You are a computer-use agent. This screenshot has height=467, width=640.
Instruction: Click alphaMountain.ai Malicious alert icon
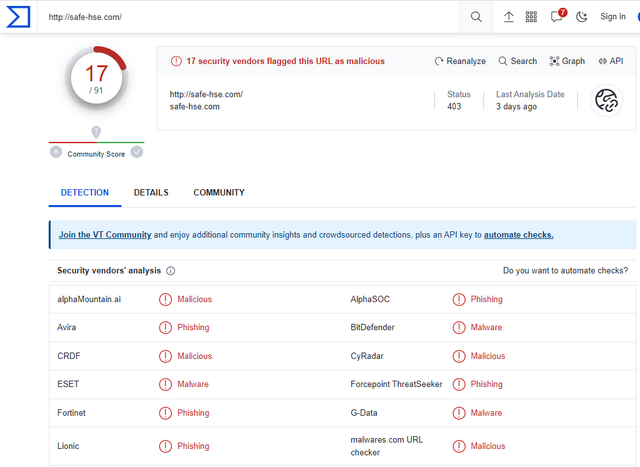[165, 299]
